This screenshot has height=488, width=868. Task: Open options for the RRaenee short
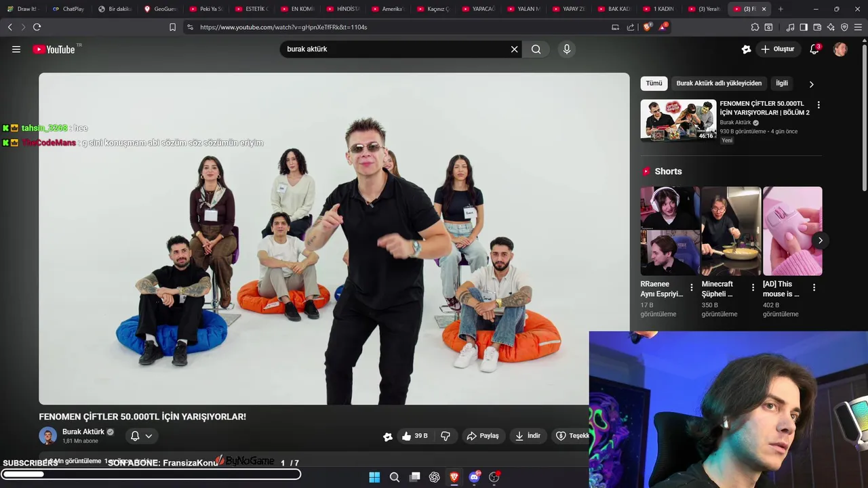point(692,287)
